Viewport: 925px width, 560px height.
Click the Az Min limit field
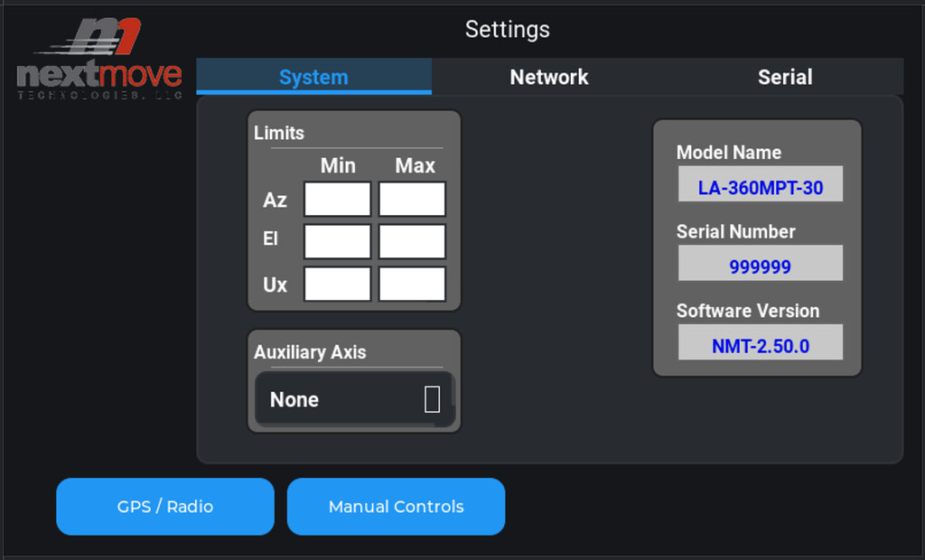tap(337, 200)
